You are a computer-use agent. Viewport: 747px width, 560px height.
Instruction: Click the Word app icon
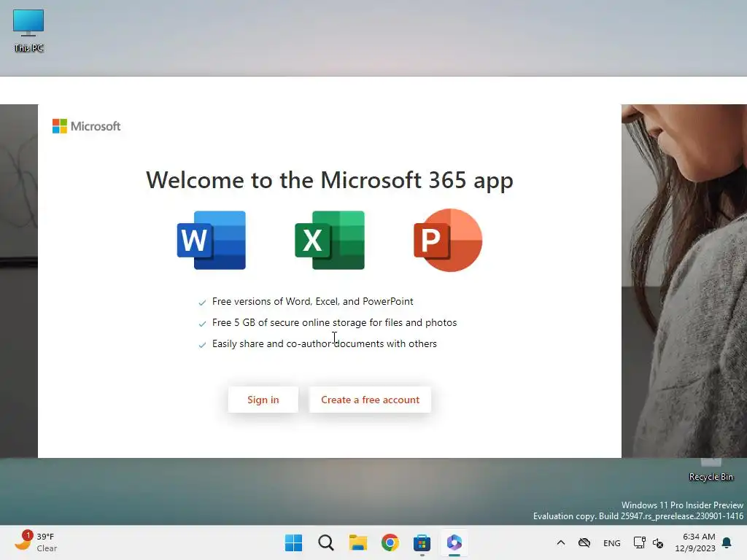coord(212,241)
